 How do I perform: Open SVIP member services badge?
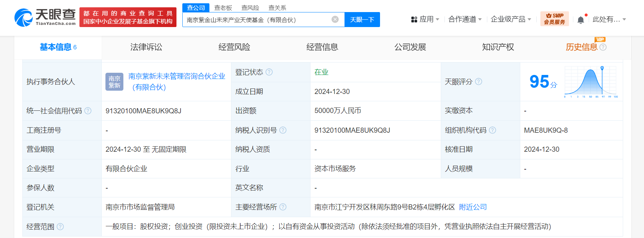point(554,19)
